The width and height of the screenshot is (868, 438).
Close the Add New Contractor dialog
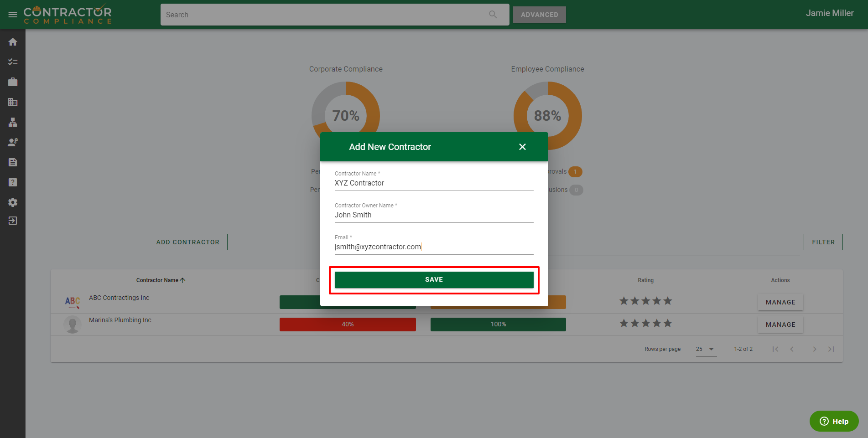click(x=522, y=147)
